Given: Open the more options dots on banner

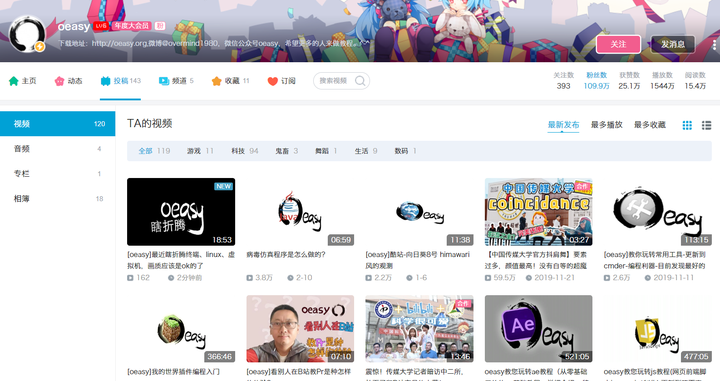Looking at the screenshot, I should click(714, 45).
